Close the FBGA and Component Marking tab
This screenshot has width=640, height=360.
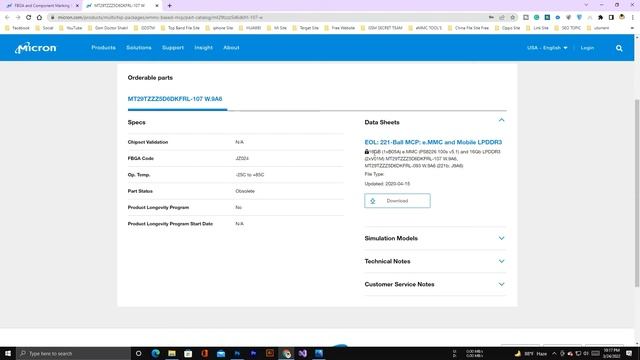click(77, 6)
